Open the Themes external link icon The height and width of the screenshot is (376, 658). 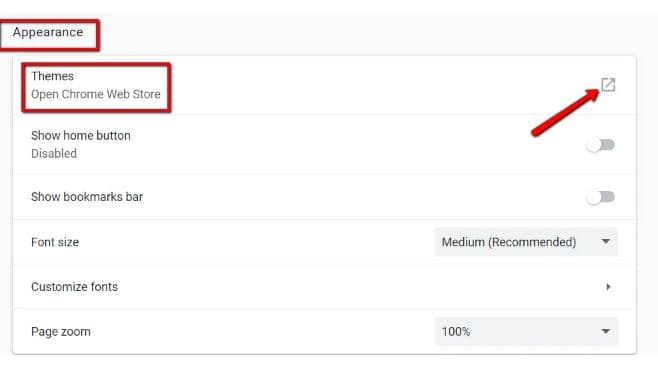point(608,85)
